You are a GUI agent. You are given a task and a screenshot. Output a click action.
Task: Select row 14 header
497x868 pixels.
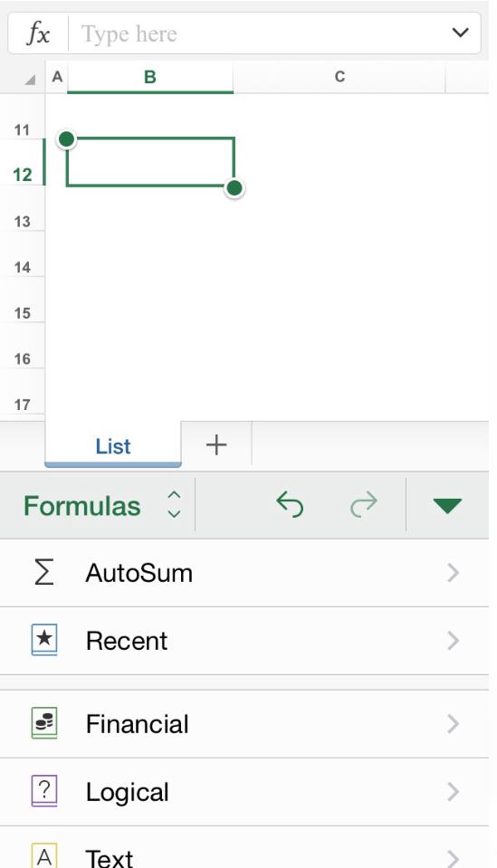pos(22,267)
